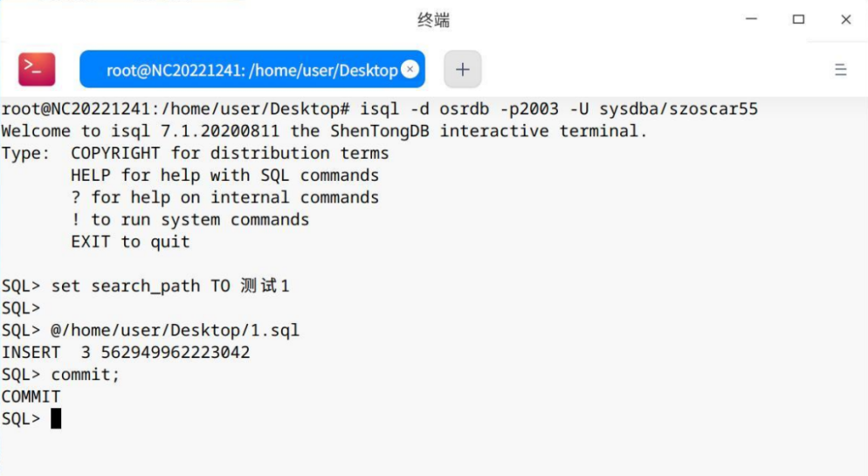
Task: Click the 终端 window title
Action: [433, 19]
